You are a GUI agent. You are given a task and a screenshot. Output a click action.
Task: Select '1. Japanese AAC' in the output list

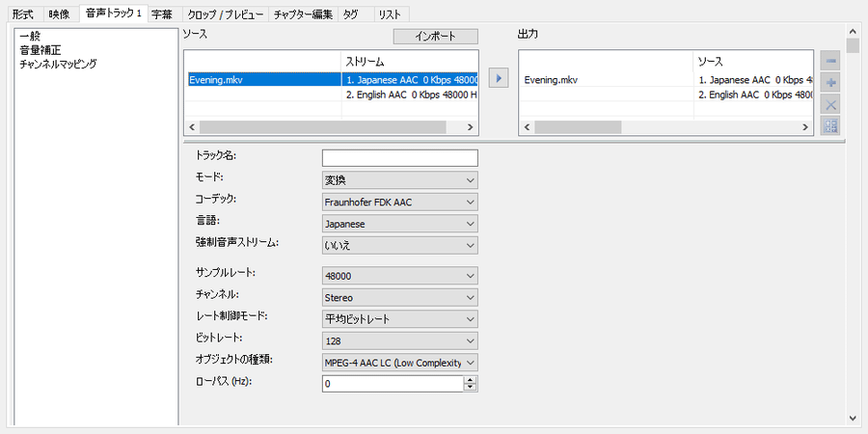coord(753,80)
